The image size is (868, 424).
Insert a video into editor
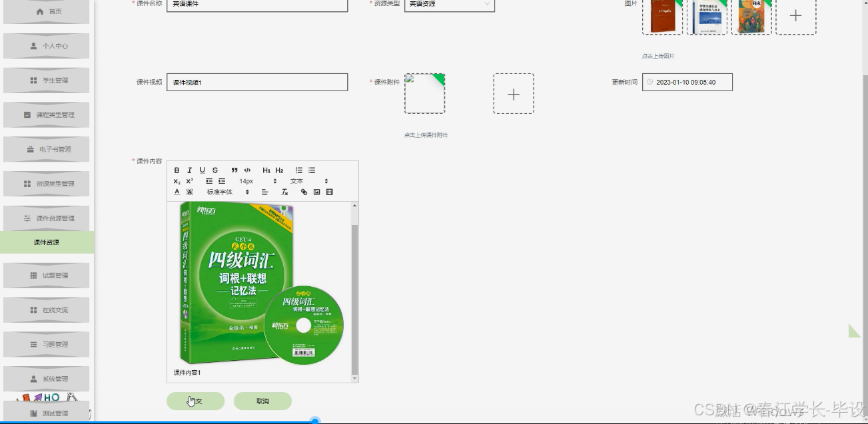click(329, 192)
